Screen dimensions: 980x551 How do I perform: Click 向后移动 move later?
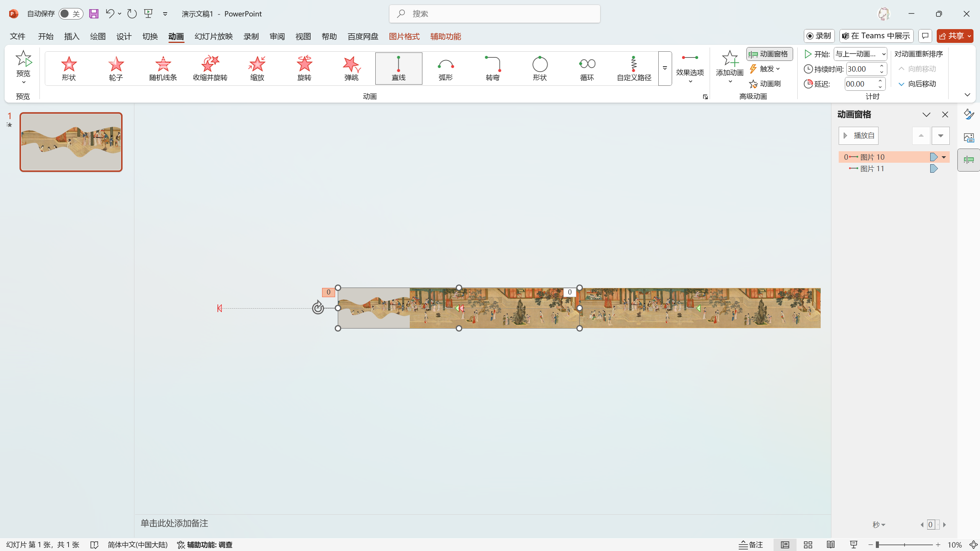coord(917,84)
